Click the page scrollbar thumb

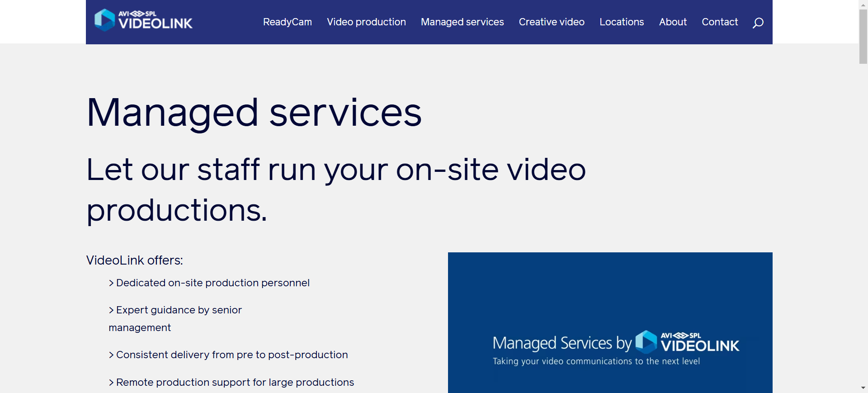click(x=863, y=37)
